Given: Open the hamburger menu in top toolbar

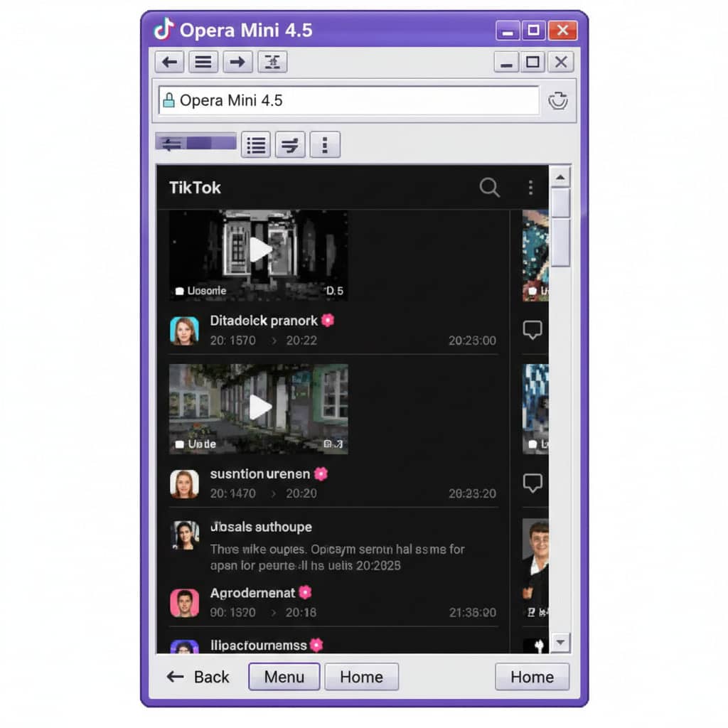Looking at the screenshot, I should [203, 62].
